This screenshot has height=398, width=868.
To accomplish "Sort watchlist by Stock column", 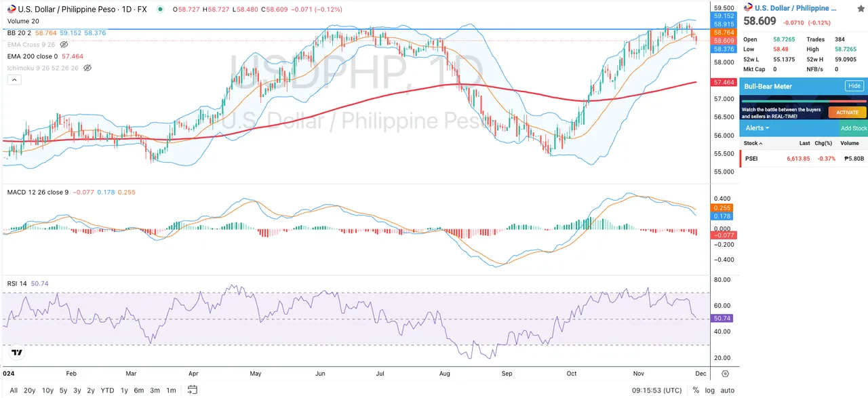I will pyautogui.click(x=753, y=143).
